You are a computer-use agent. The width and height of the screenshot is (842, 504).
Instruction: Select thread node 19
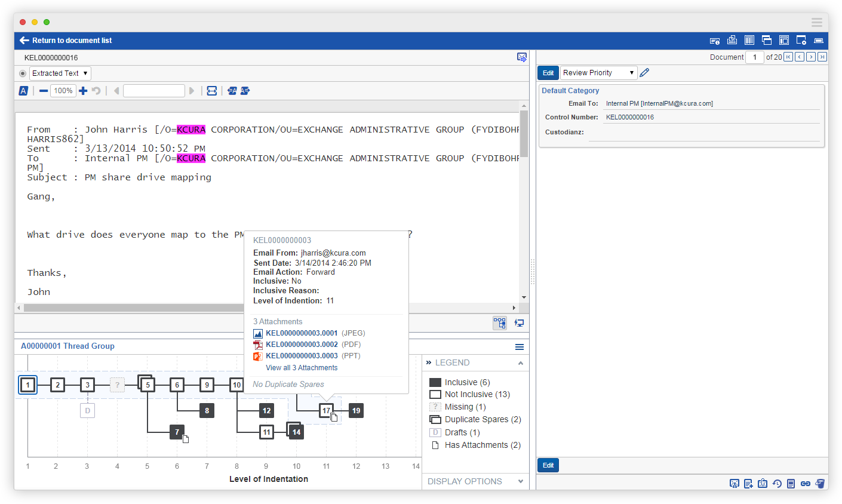(x=356, y=411)
